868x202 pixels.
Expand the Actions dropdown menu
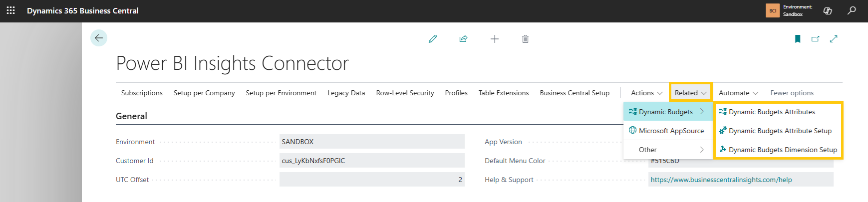click(x=646, y=93)
